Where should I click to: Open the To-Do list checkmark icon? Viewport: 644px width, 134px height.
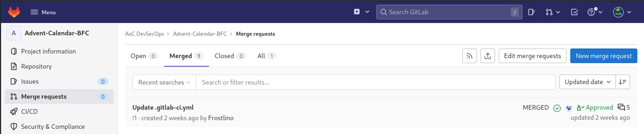(x=574, y=12)
